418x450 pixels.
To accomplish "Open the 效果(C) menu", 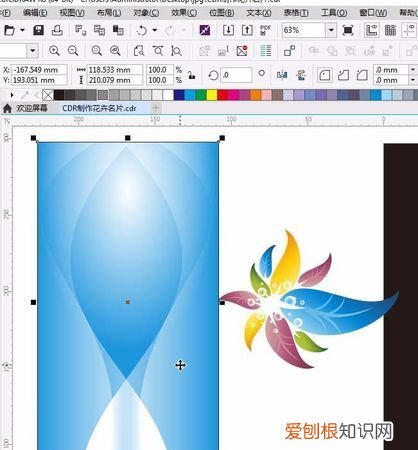I will tap(184, 13).
